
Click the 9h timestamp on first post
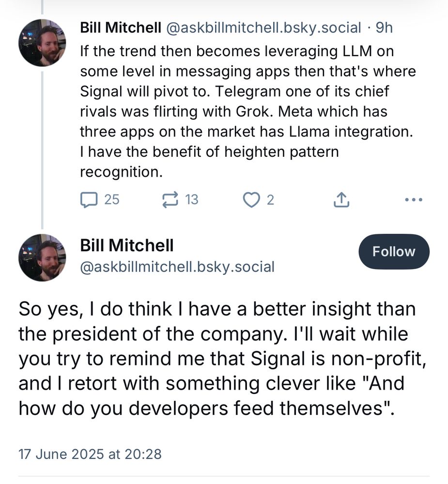point(384,28)
